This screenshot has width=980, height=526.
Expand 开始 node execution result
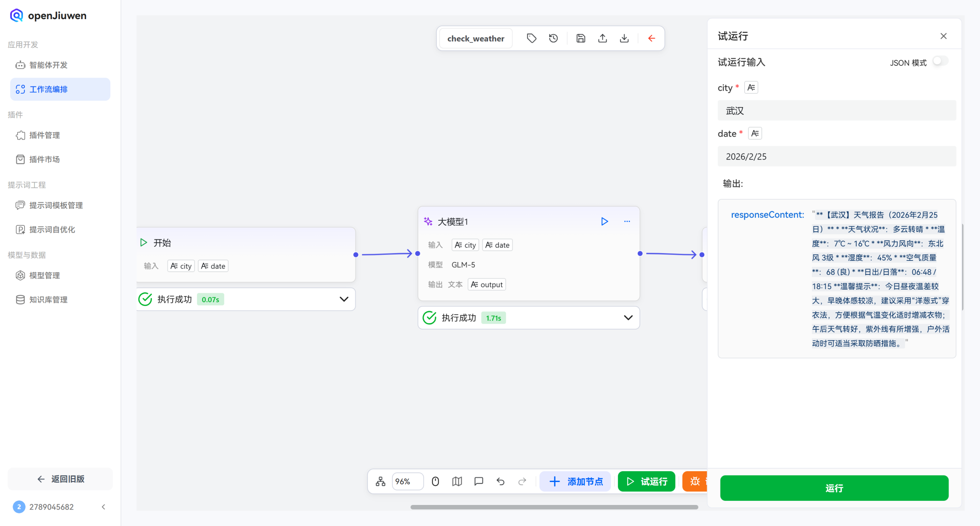tap(344, 299)
